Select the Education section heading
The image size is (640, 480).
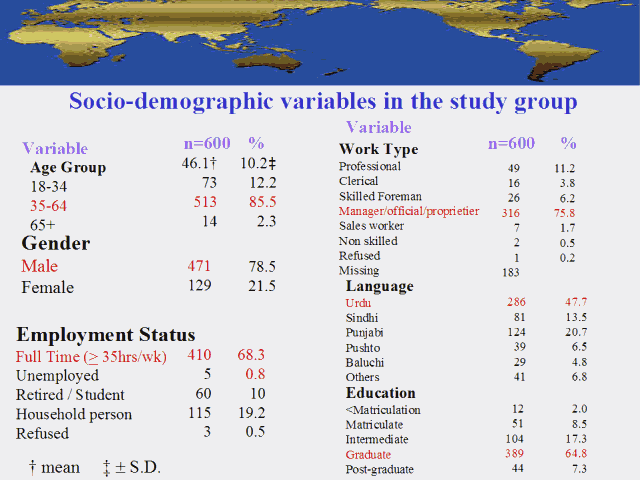point(381,393)
